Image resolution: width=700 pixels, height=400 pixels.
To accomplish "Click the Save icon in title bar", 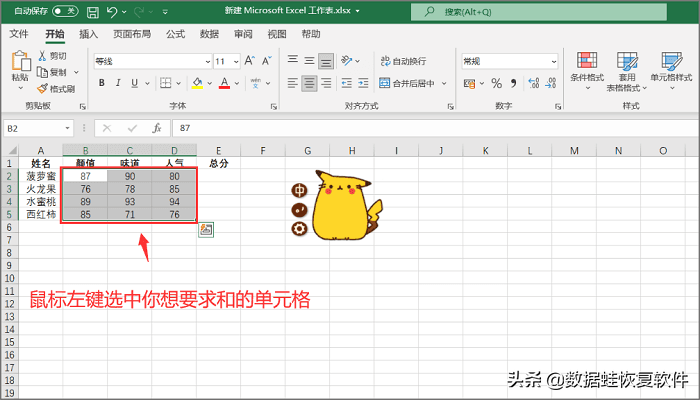I will [92, 12].
